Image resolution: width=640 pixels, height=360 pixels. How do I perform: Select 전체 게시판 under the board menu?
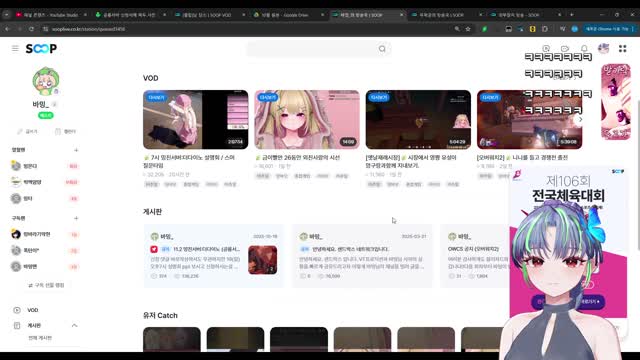(40, 338)
